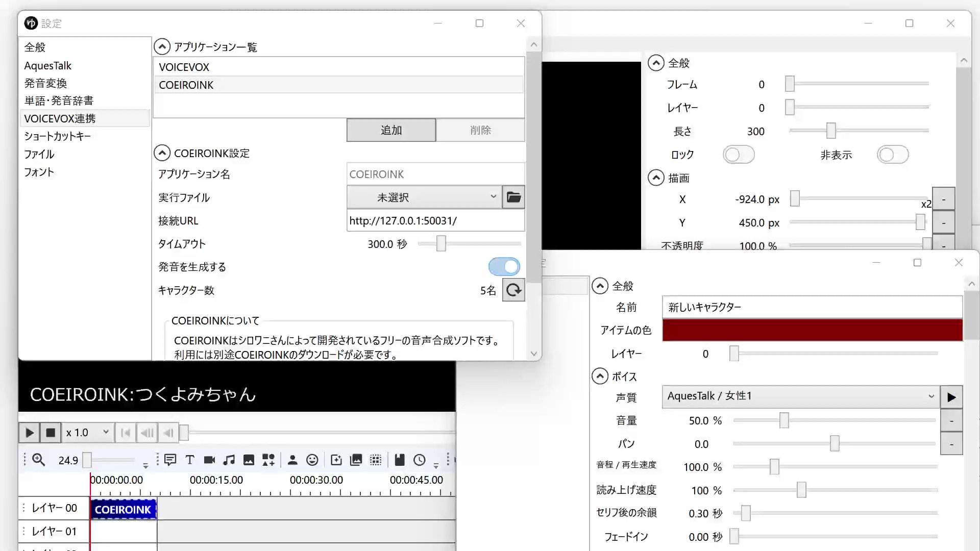980x551 pixels.
Task: Open the 単語・発音辞書 settings category
Action: tap(85, 101)
